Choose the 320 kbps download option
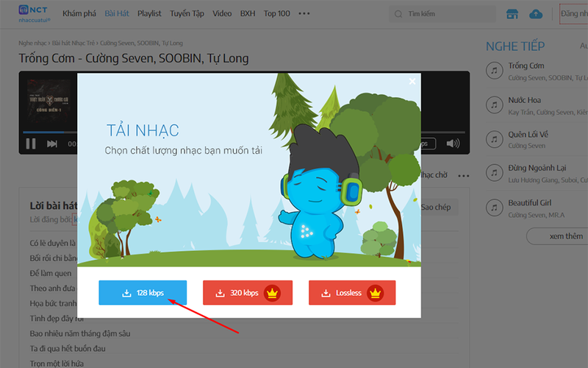This screenshot has height=368, width=588. click(x=248, y=292)
